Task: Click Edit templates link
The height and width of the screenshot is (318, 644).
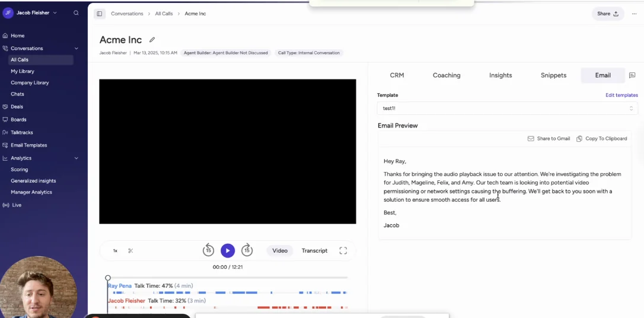Action: pyautogui.click(x=621, y=95)
